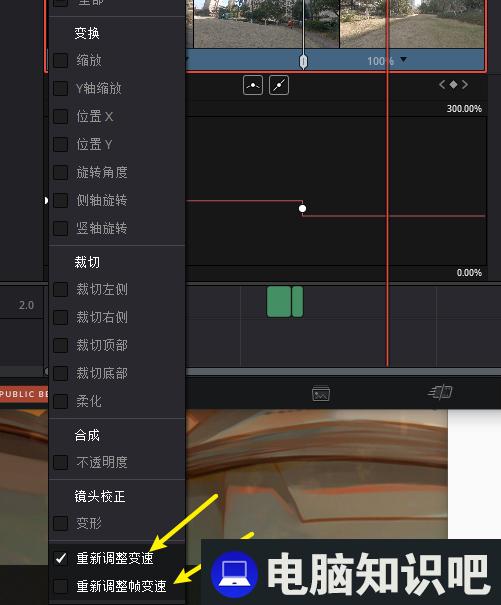Select 旋转角度 in the curve menu

(x=102, y=172)
